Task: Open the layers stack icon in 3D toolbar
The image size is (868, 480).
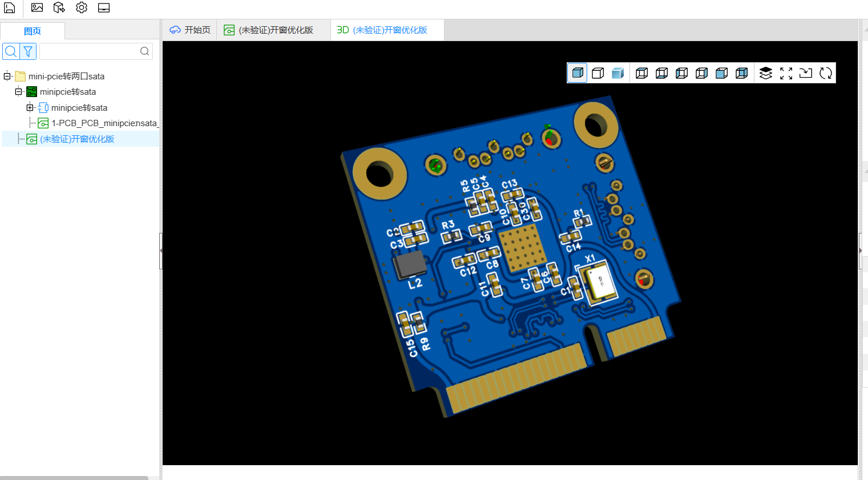Action: [x=766, y=73]
